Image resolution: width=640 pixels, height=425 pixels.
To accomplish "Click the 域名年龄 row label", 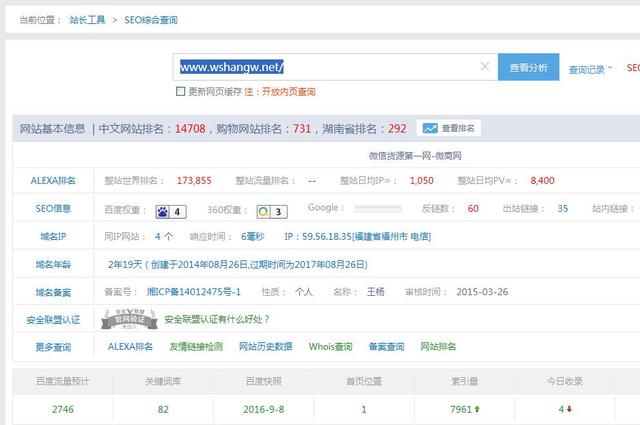I will [53, 265].
